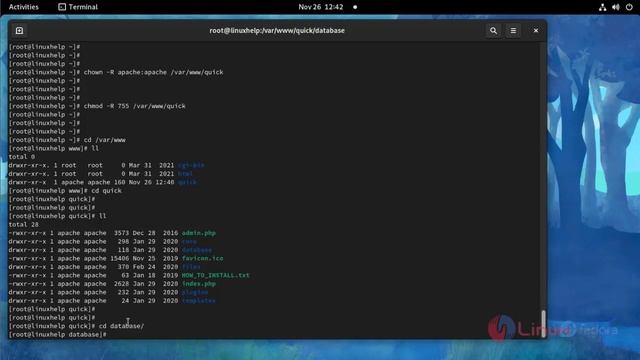
Task: Click the chown -R apache:apache command line
Action: pos(116,72)
